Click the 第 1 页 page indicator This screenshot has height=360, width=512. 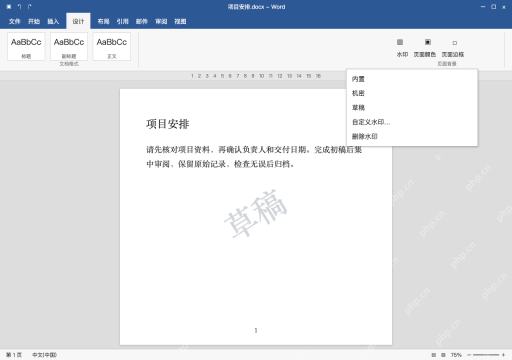tap(14, 355)
